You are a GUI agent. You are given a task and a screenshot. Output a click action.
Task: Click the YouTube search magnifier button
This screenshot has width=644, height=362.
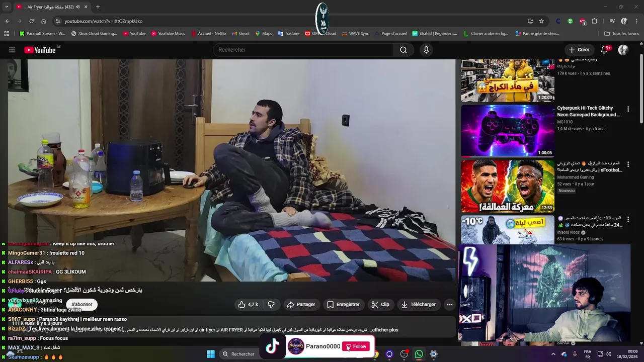[x=404, y=50]
